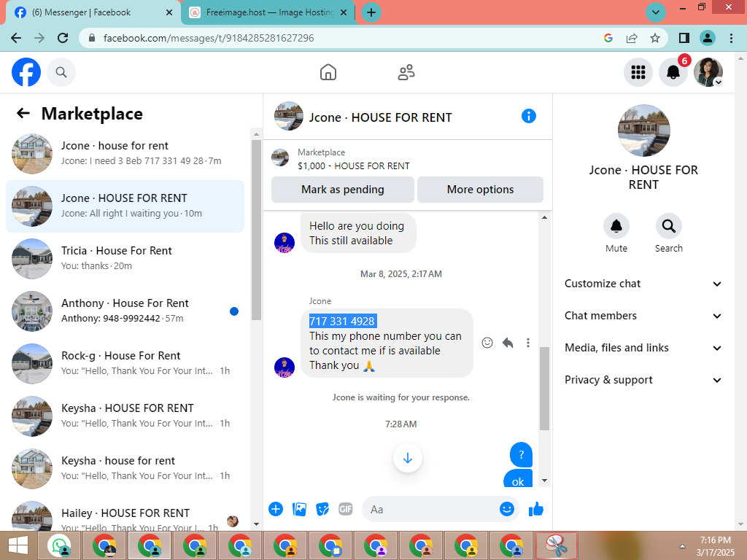Close the Freeimage.host tab

tap(344, 12)
